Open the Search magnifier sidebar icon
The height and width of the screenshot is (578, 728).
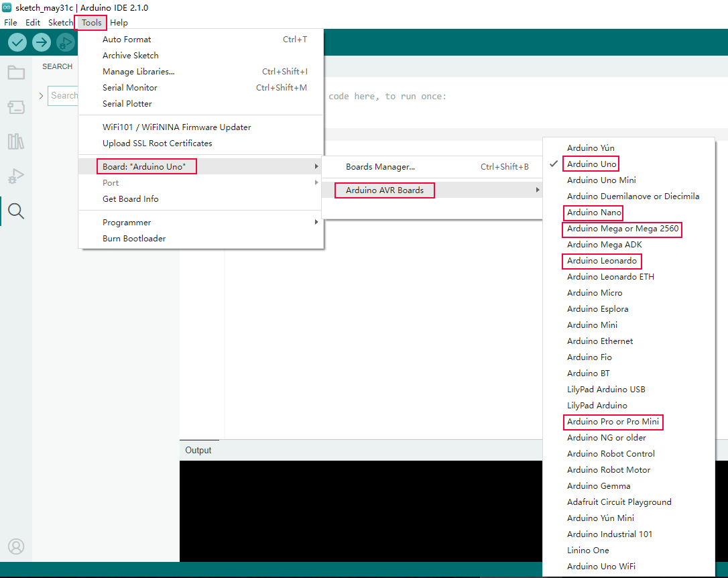point(16,211)
